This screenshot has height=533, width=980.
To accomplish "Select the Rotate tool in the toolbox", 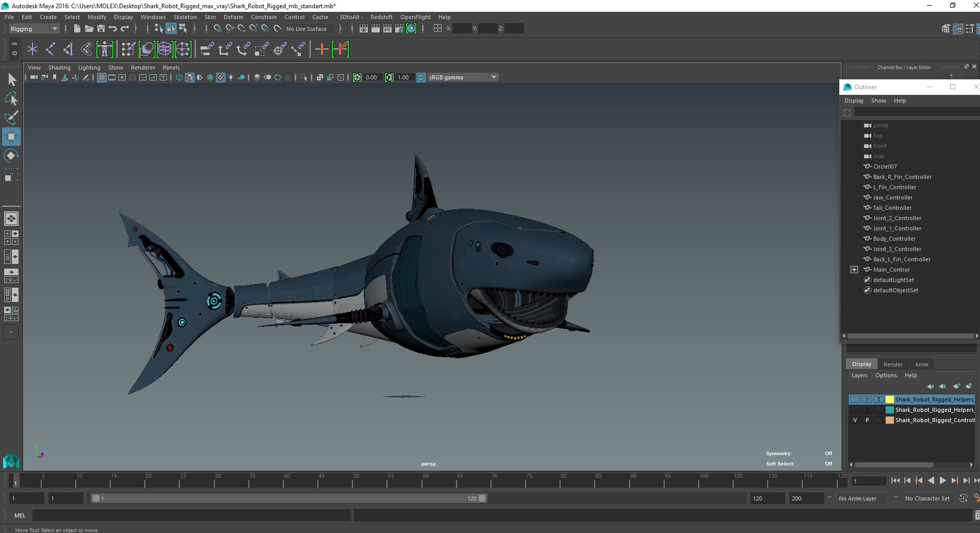I will coord(11,156).
